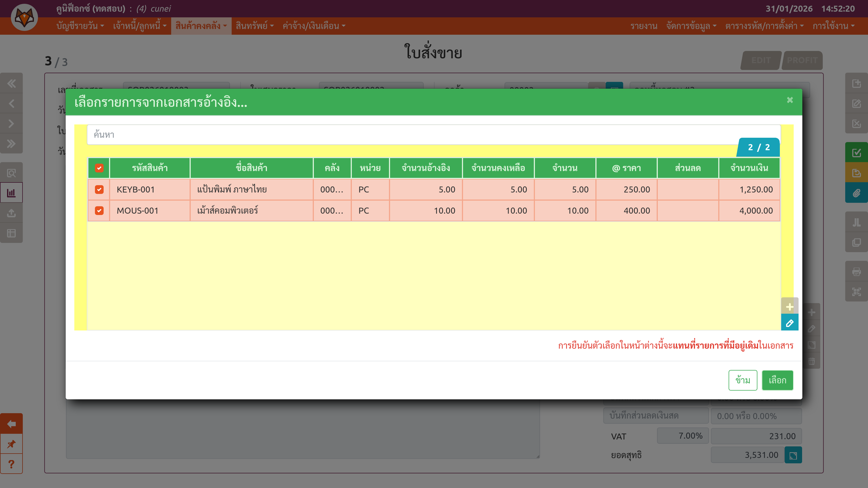Click the paperclip attachment icon

(856, 193)
